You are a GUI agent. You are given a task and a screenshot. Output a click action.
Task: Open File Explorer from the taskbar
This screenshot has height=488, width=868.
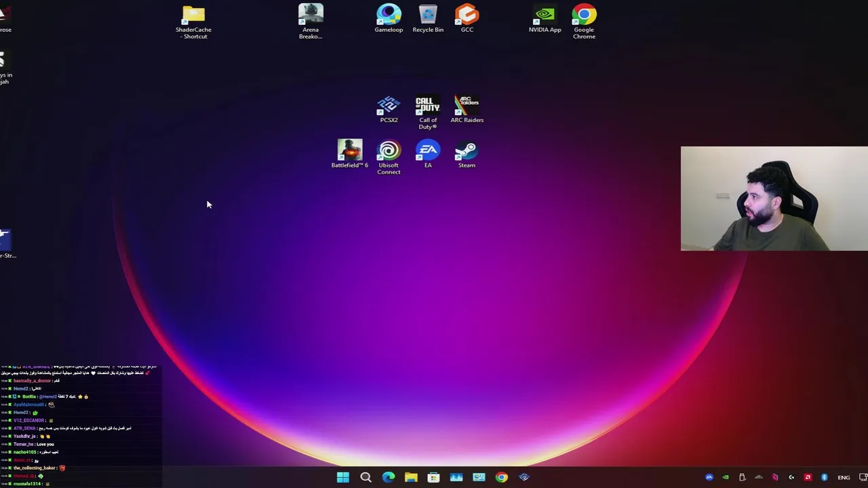pos(411,477)
